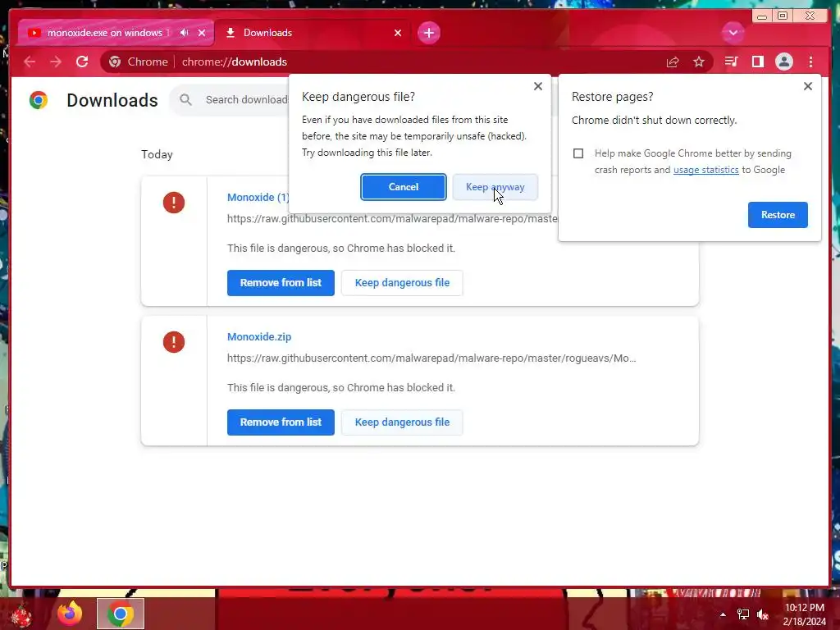The width and height of the screenshot is (840, 630).
Task: Click the warning icon for Monoxide (1)
Action: tap(174, 203)
